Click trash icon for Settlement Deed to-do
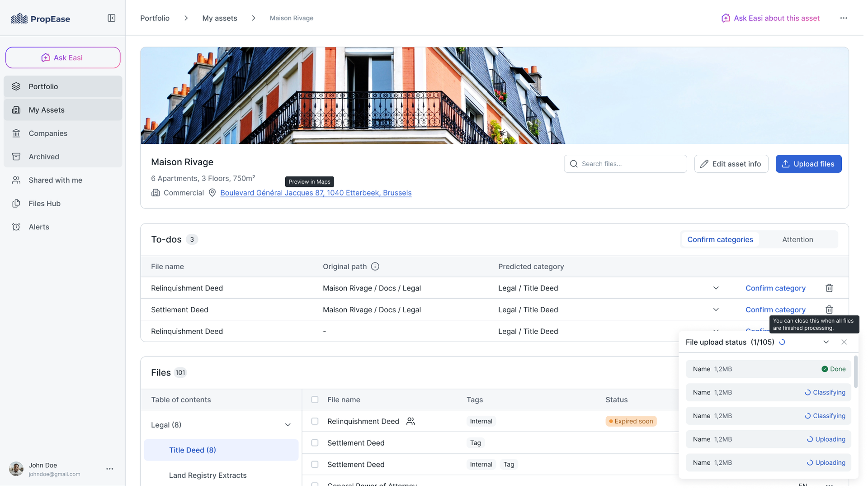Image resolution: width=868 pixels, height=490 pixels. tap(829, 309)
